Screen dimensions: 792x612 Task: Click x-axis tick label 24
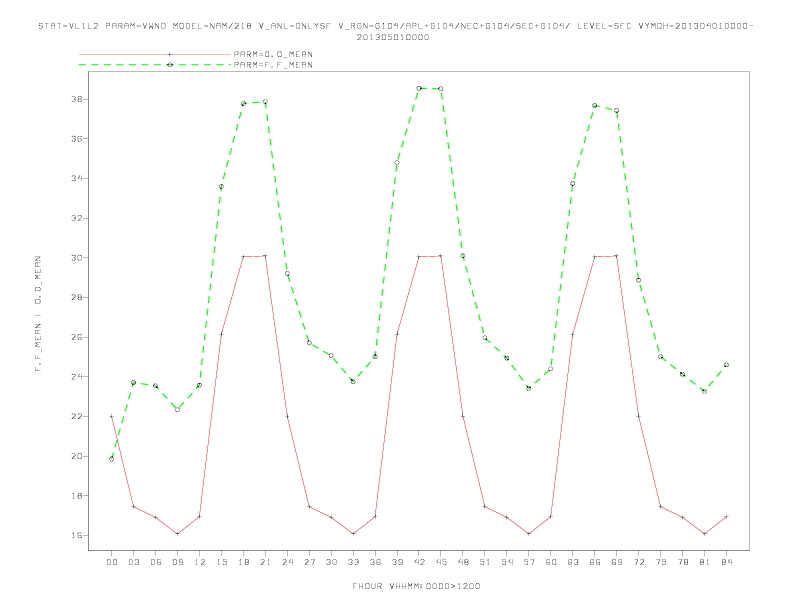(x=287, y=562)
